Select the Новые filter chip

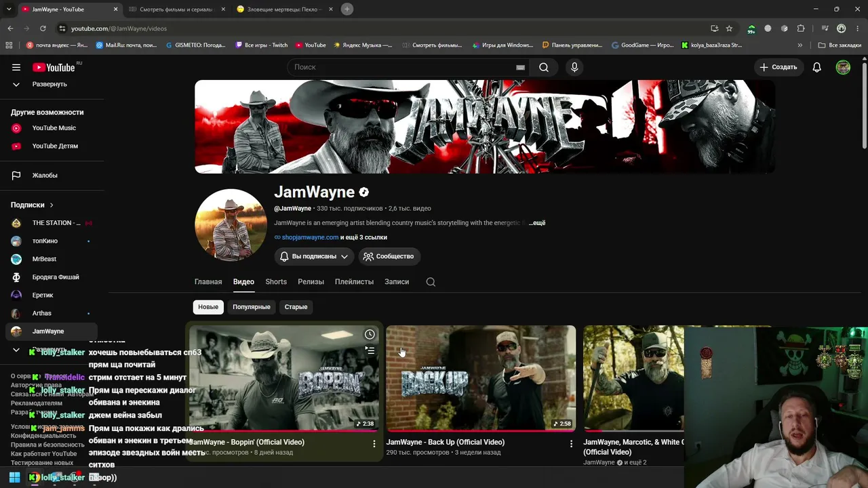click(208, 307)
